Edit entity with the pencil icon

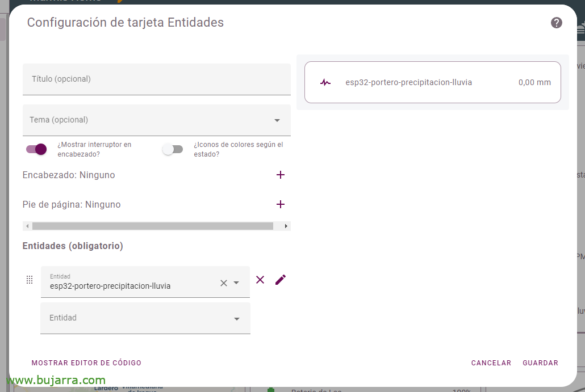pos(281,280)
